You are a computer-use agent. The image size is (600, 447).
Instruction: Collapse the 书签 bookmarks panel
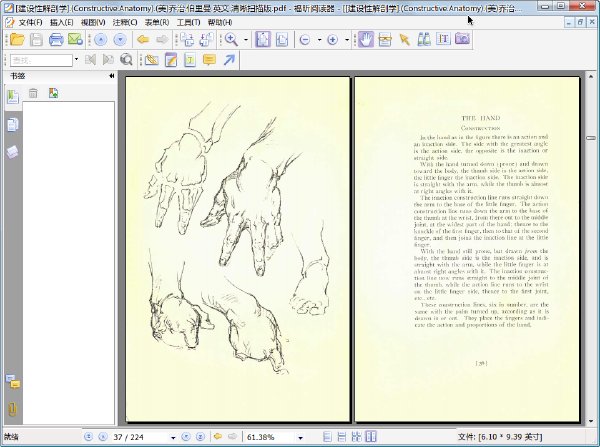coord(111,76)
